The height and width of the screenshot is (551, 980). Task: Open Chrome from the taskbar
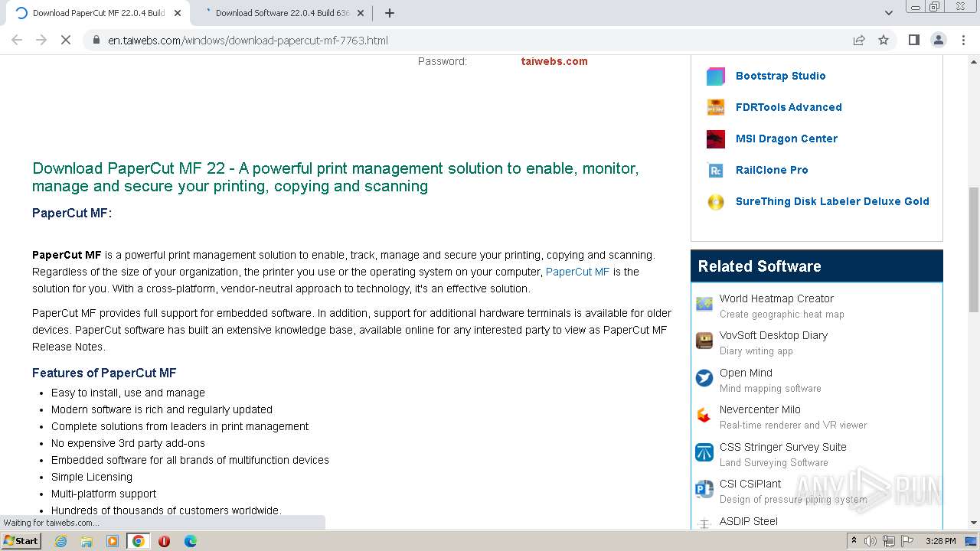(x=138, y=541)
